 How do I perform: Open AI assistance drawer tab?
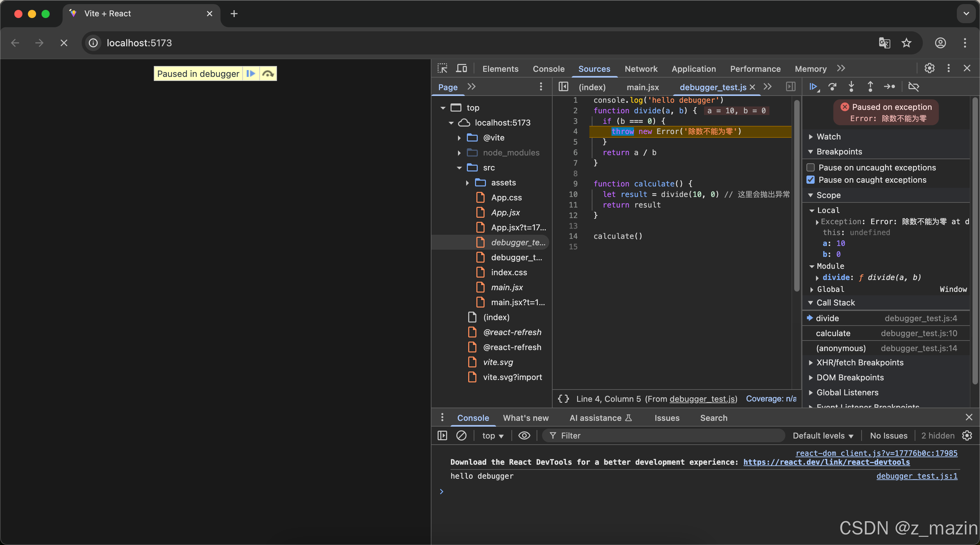click(601, 417)
